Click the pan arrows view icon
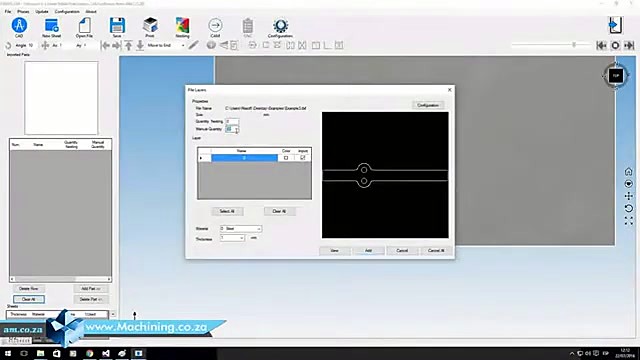Viewport: 640px width, 360px height. click(629, 196)
